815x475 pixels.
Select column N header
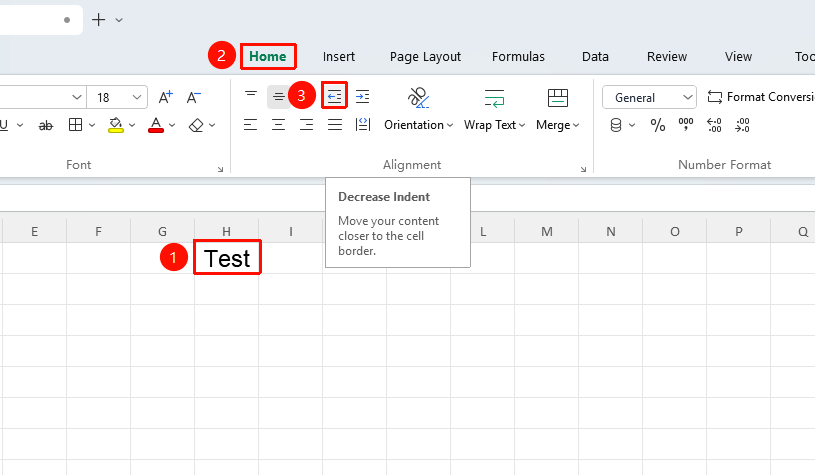pyautogui.click(x=611, y=231)
